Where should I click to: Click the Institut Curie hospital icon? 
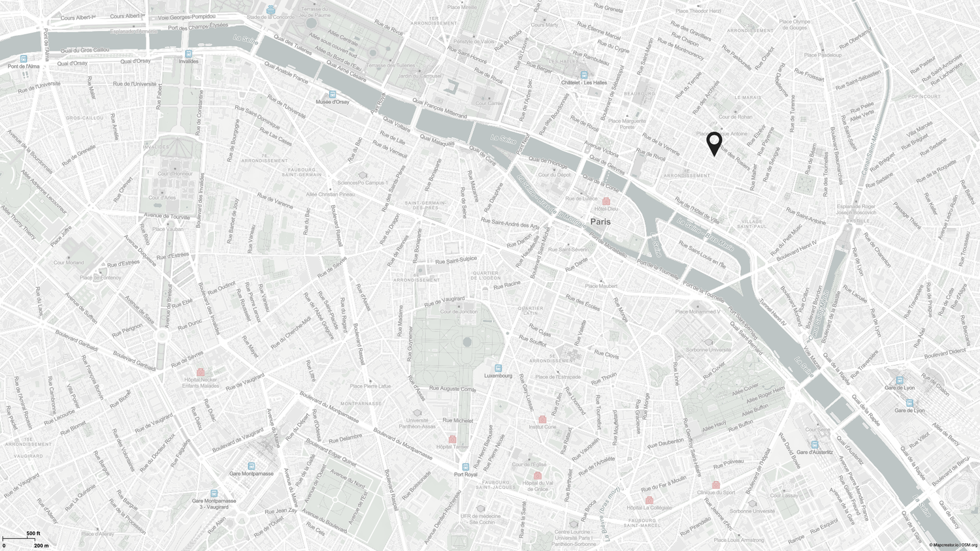point(542,419)
